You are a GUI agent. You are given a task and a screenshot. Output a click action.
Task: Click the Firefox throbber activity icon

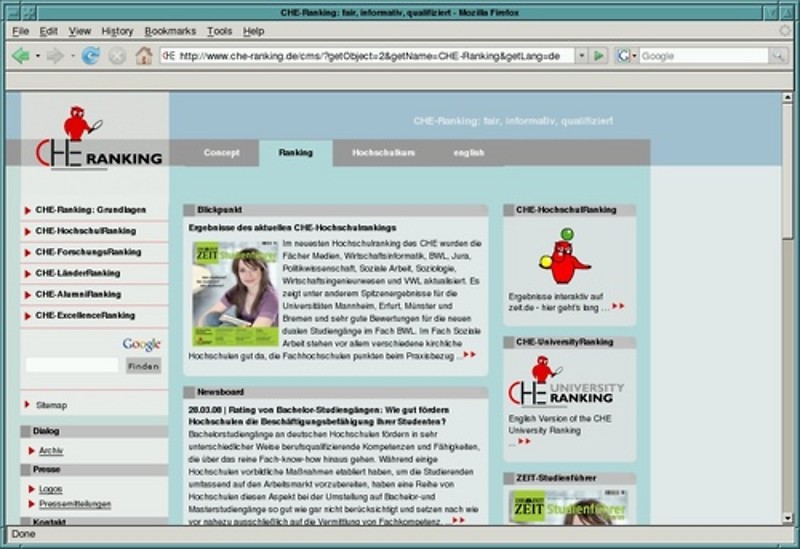click(785, 31)
